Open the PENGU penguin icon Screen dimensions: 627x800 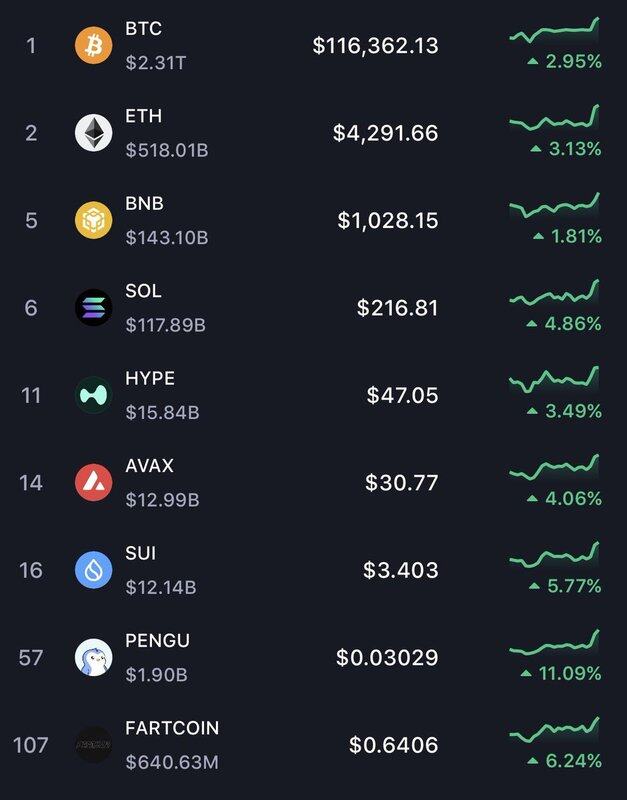[x=94, y=657]
